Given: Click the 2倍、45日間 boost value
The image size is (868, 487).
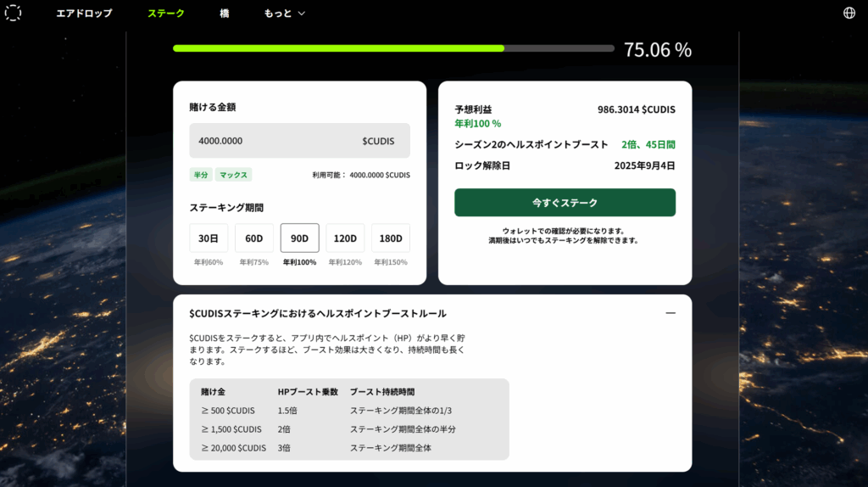Looking at the screenshot, I should click(648, 144).
